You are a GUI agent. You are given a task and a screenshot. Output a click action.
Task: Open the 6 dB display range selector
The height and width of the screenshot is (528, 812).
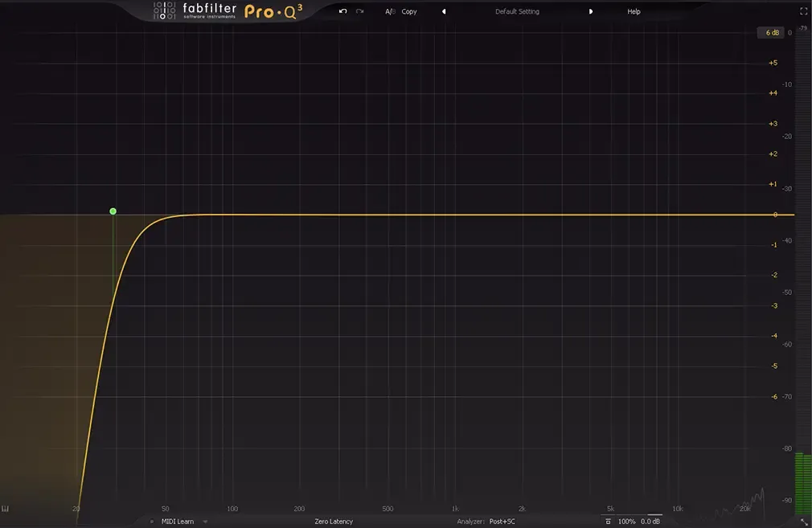[772, 33]
